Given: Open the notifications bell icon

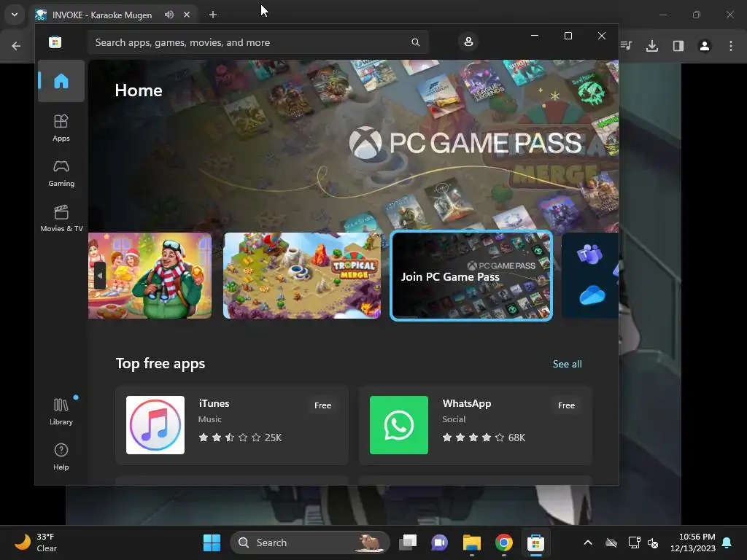Looking at the screenshot, I should click(x=727, y=542).
